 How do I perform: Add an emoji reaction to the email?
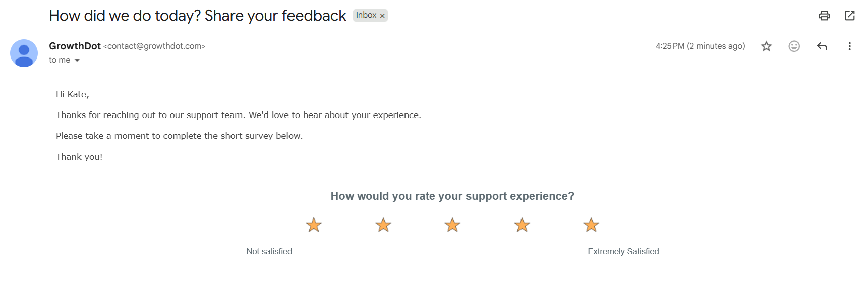click(794, 46)
